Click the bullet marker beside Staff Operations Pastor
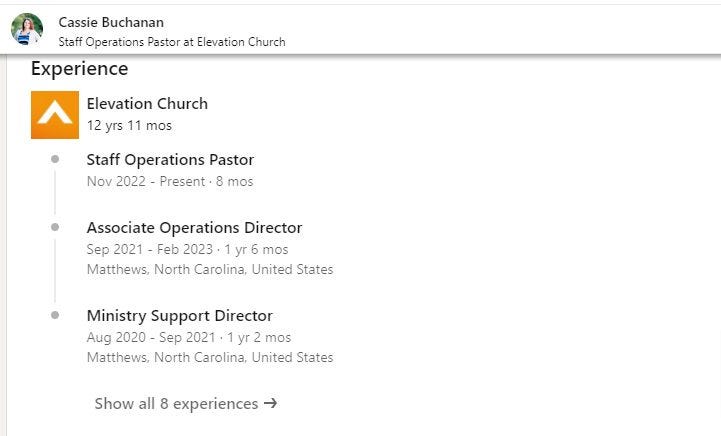This screenshot has height=436, width=721. (x=55, y=159)
